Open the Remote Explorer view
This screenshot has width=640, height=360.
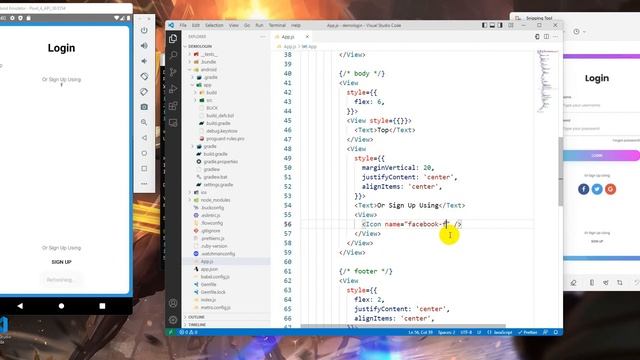click(173, 123)
